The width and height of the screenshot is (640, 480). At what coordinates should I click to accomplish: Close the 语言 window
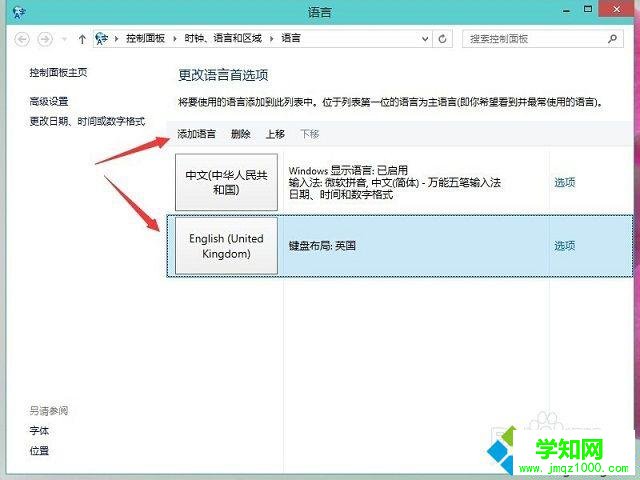[x=617, y=9]
